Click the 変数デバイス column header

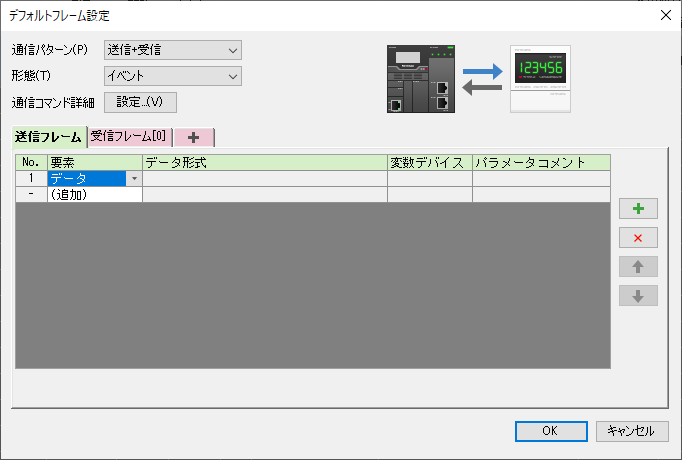point(430,162)
